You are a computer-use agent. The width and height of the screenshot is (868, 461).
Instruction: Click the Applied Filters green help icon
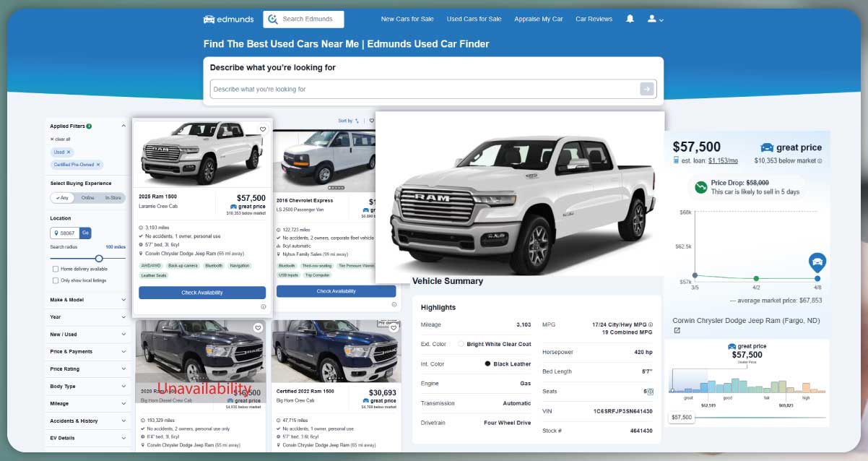click(x=89, y=126)
